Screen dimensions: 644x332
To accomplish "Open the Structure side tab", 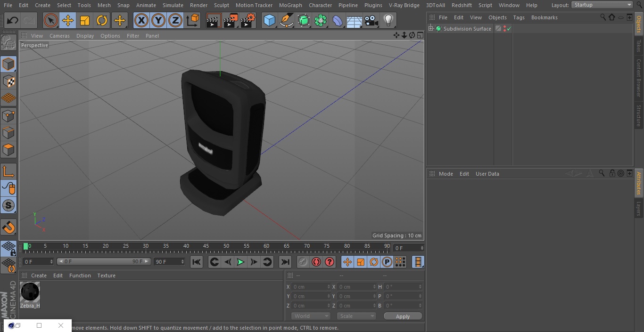I will pos(639,115).
